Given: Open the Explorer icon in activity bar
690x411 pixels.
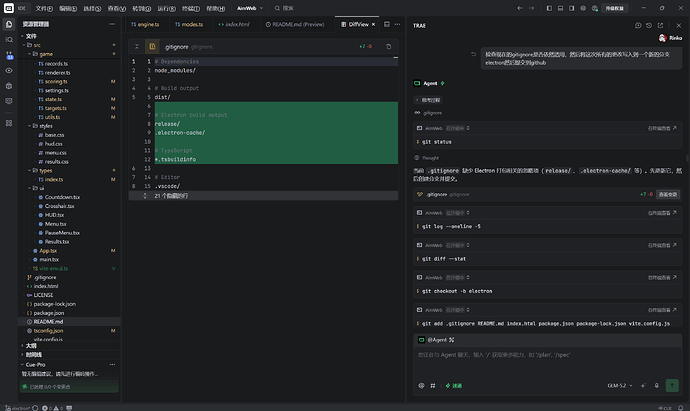Looking at the screenshot, I should [9, 24].
